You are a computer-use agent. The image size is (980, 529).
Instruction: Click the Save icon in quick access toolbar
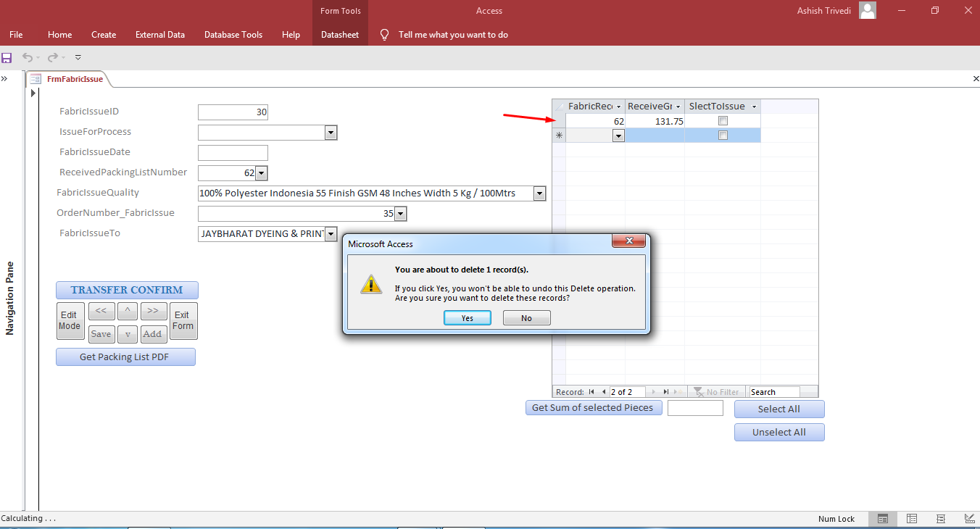pyautogui.click(x=7, y=57)
